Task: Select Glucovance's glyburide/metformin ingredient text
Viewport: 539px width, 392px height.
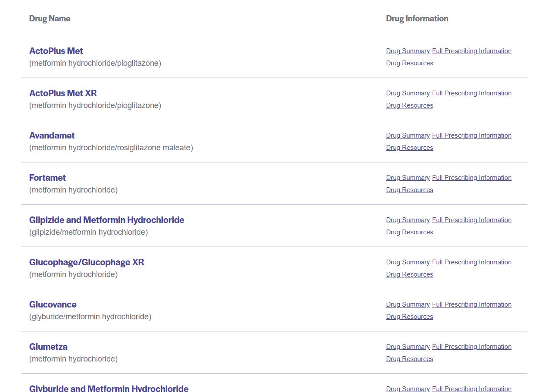Action: point(90,317)
